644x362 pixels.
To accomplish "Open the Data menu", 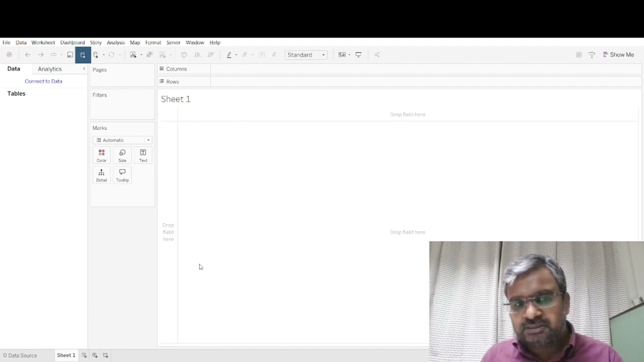I will tap(21, 43).
